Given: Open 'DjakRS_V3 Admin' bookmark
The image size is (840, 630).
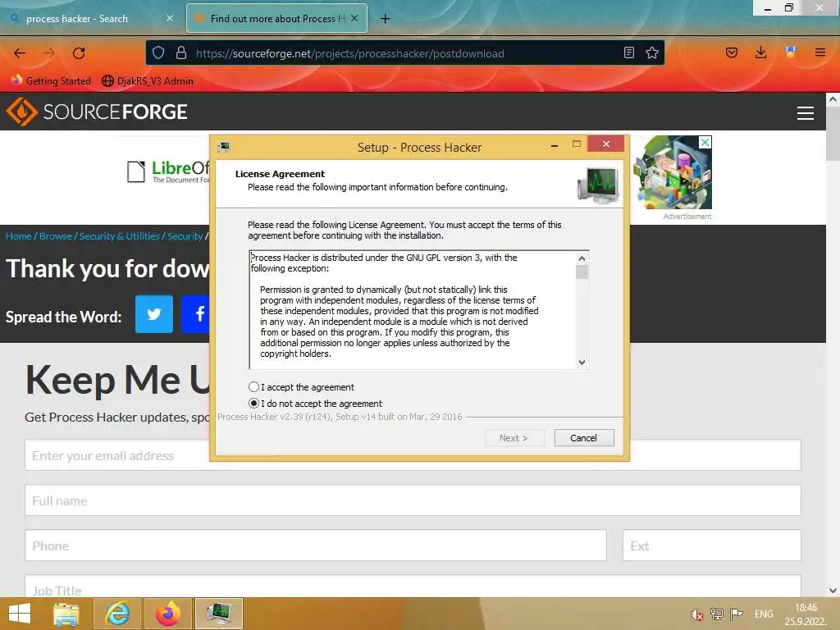Looking at the screenshot, I should [x=148, y=81].
